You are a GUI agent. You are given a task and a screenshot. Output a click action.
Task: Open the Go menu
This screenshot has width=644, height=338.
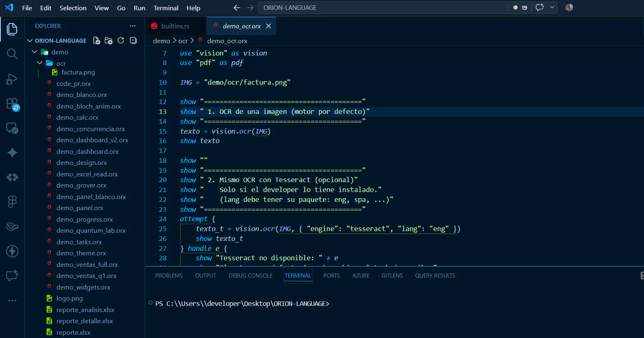tap(121, 8)
